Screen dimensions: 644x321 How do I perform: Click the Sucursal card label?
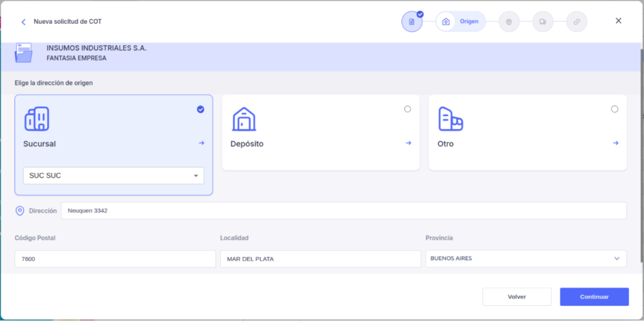point(40,144)
